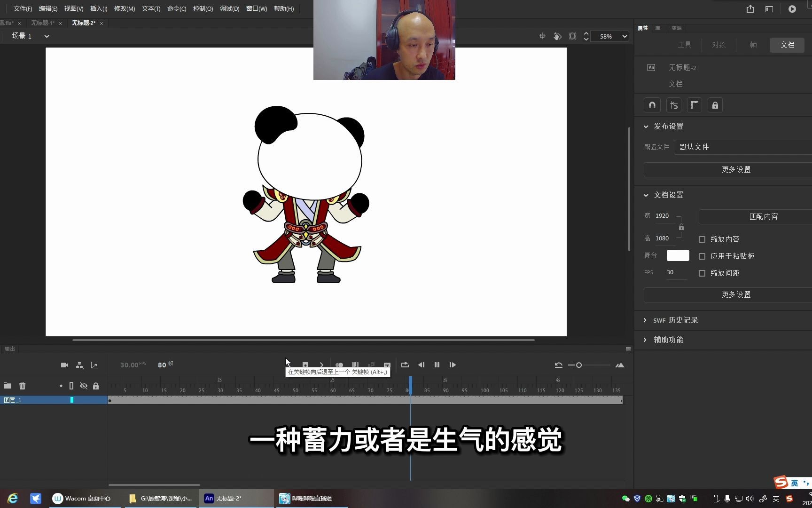Screen dimensions: 812x508
Task: Open 哔哩哔哩直播姬 from taskbar
Action: point(311,499)
